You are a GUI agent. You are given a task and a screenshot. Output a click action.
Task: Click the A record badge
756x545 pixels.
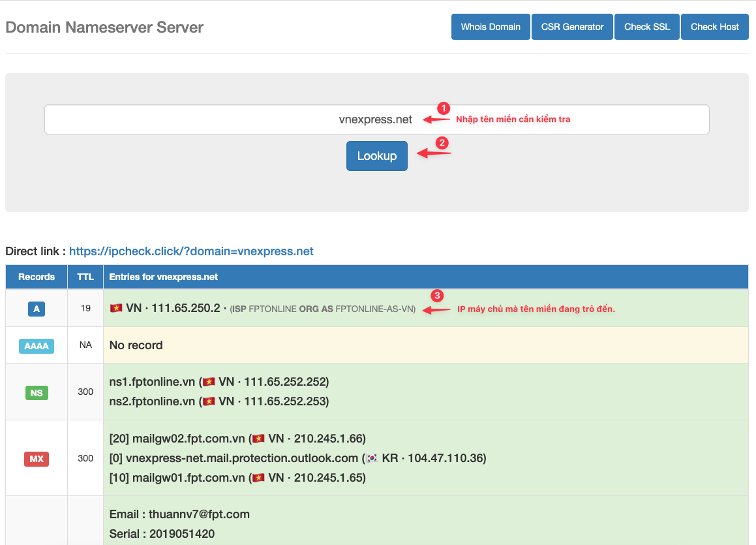(36, 309)
